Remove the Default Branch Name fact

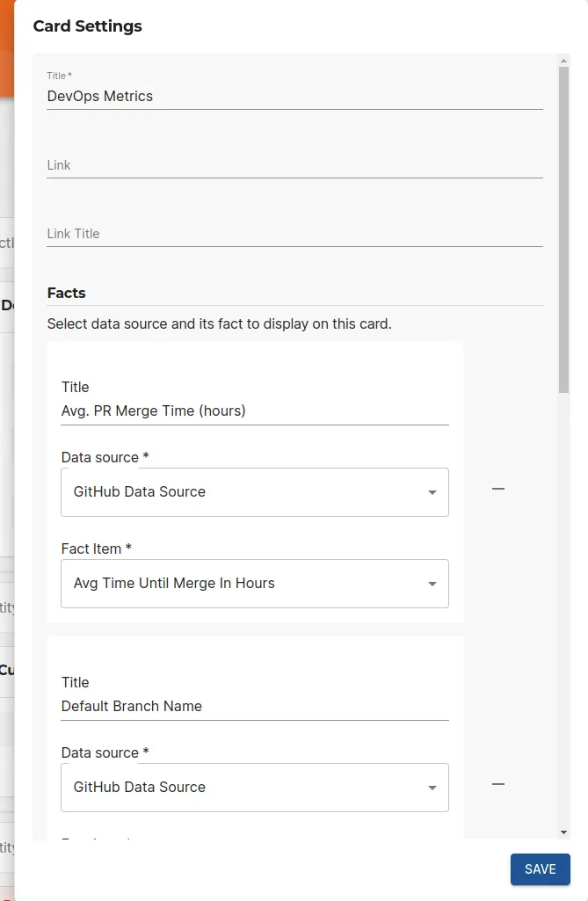498,785
